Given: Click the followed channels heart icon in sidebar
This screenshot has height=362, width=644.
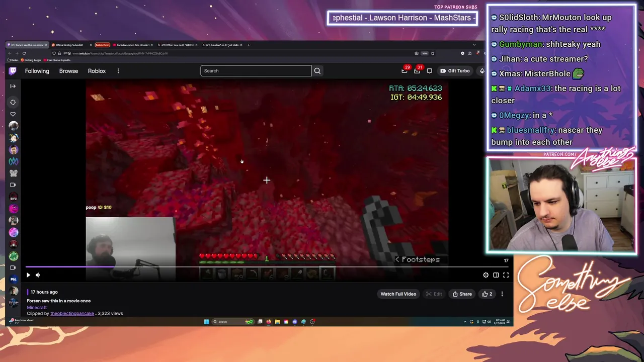Looking at the screenshot, I should tap(13, 114).
